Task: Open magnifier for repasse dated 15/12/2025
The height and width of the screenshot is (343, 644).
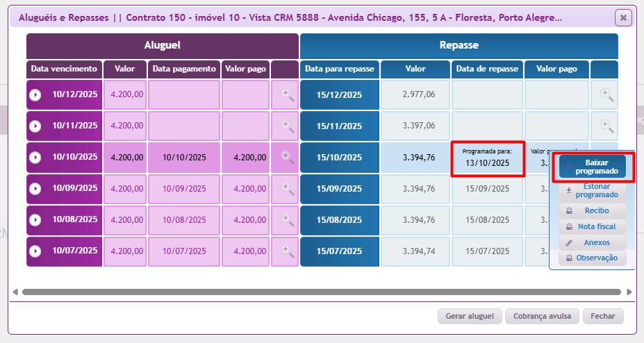Action: pos(606,94)
